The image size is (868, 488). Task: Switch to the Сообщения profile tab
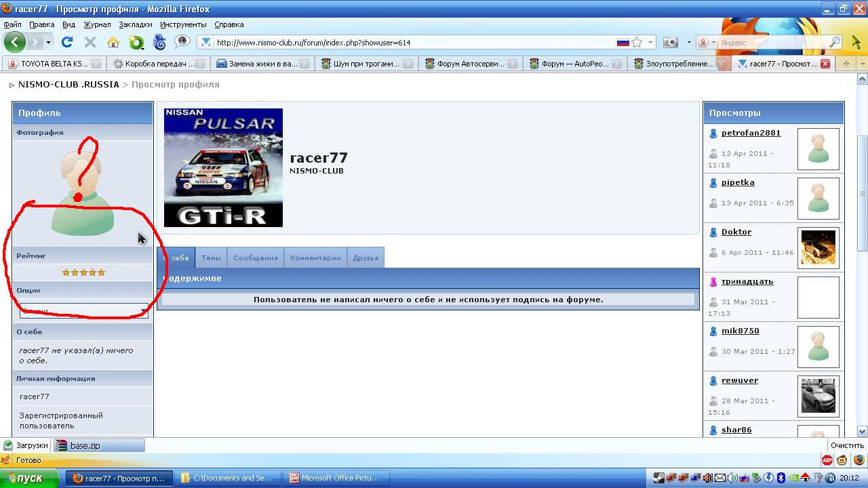pyautogui.click(x=256, y=258)
